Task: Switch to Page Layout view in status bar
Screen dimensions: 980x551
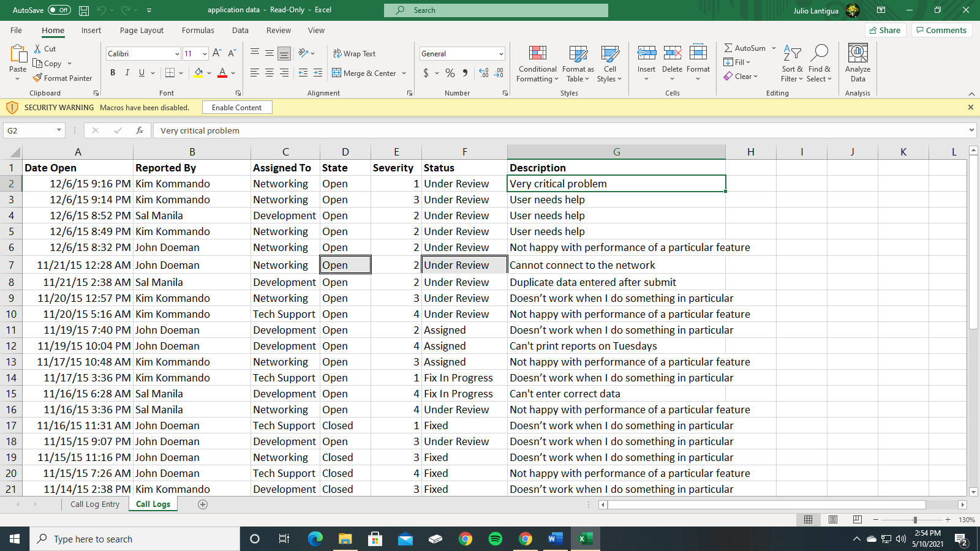Action: (x=833, y=519)
